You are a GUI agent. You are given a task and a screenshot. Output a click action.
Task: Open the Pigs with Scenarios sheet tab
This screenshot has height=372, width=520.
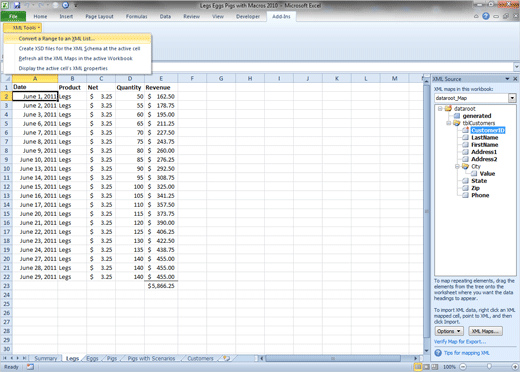151,358
